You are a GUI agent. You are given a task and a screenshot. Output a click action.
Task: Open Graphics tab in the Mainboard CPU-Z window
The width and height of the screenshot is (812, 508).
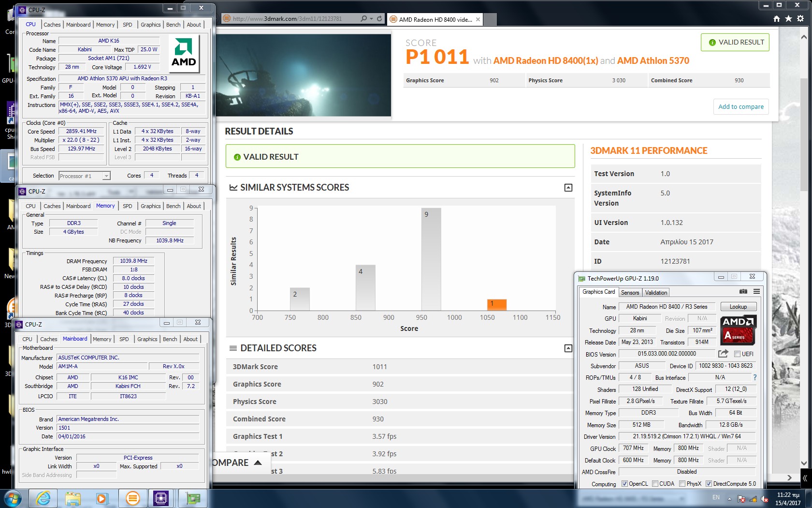coord(147,339)
